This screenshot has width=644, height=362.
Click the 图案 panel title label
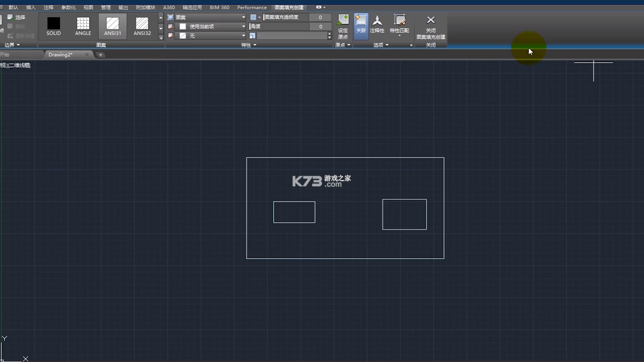point(101,45)
